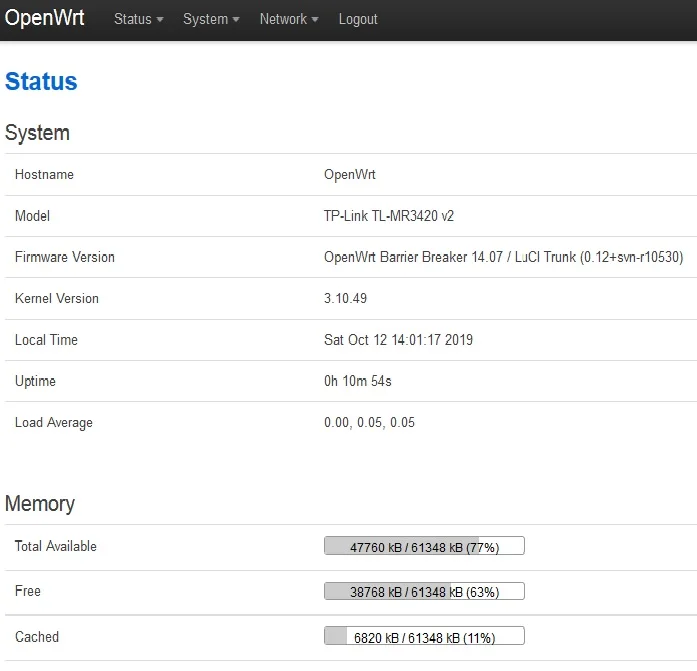The width and height of the screenshot is (697, 671).
Task: Click the Uptime label
Action: [35, 381]
